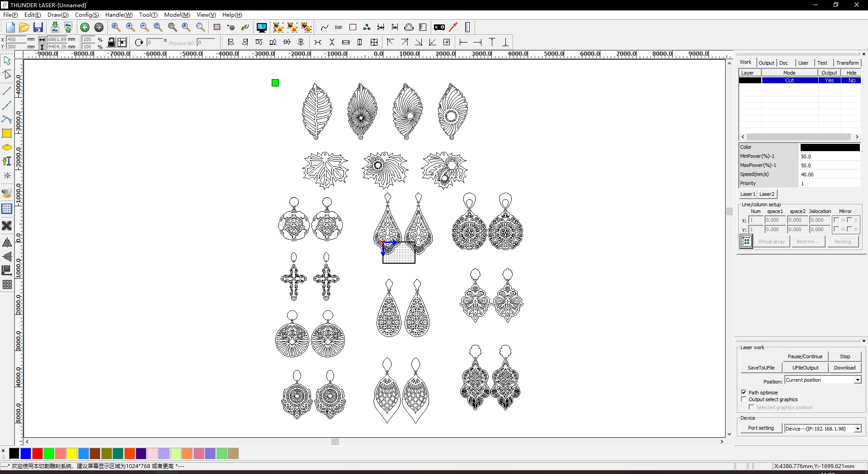
Task: Check the X row Mirror H checkbox
Action: tap(836, 220)
